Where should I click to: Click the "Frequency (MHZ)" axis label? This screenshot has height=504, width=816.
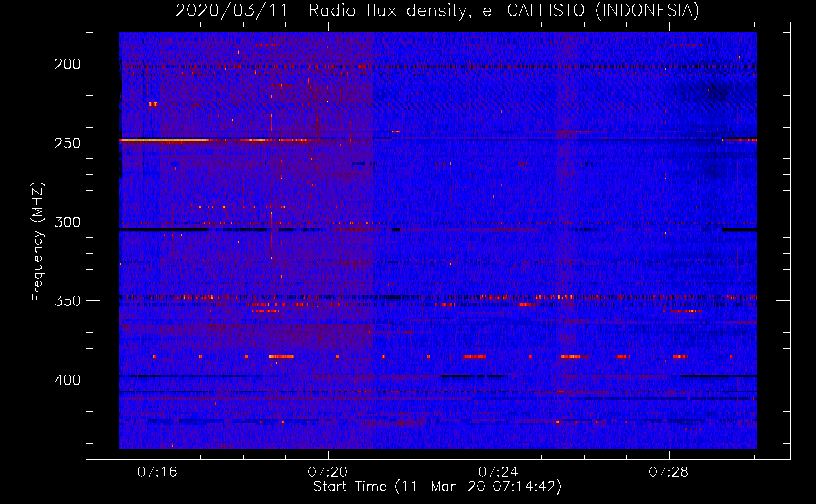(x=38, y=241)
